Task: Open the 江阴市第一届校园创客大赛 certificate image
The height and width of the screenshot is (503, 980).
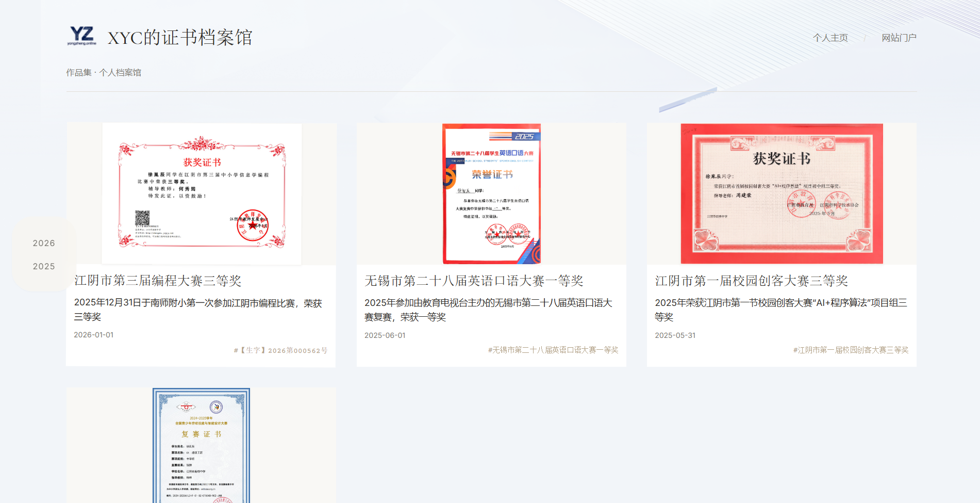Action: (x=782, y=194)
